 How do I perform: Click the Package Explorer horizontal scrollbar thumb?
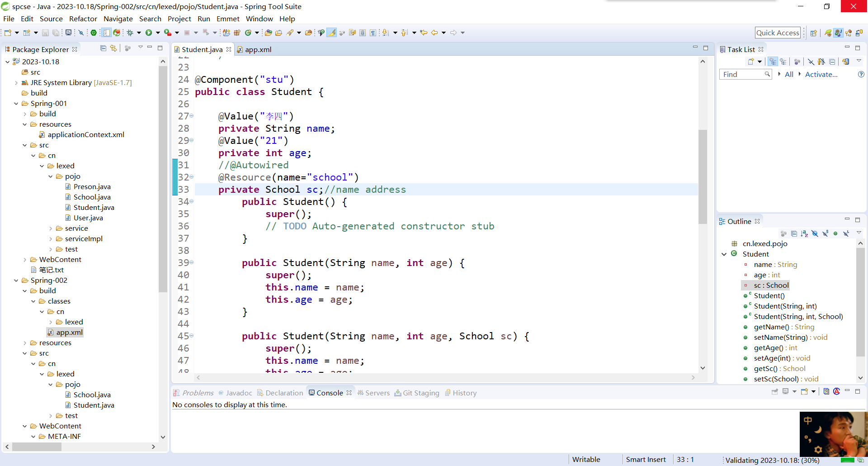click(37, 447)
